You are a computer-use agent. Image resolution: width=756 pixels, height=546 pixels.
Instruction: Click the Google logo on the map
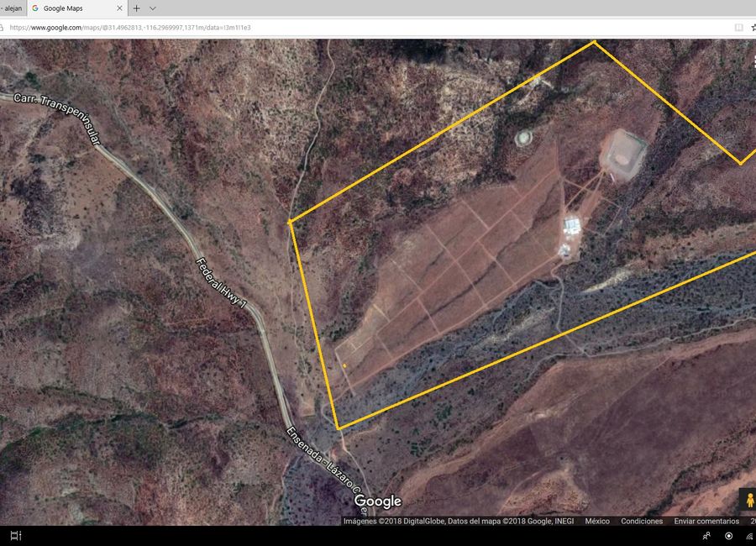[377, 501]
